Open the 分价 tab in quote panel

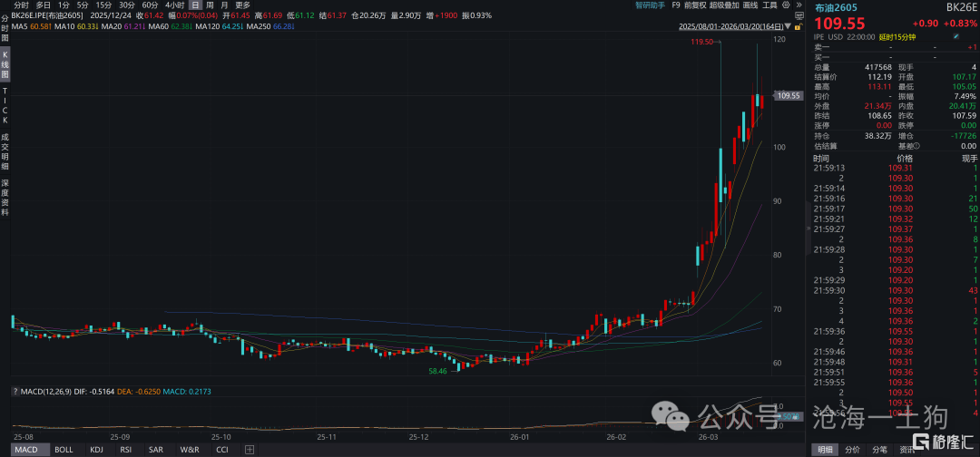point(852,449)
